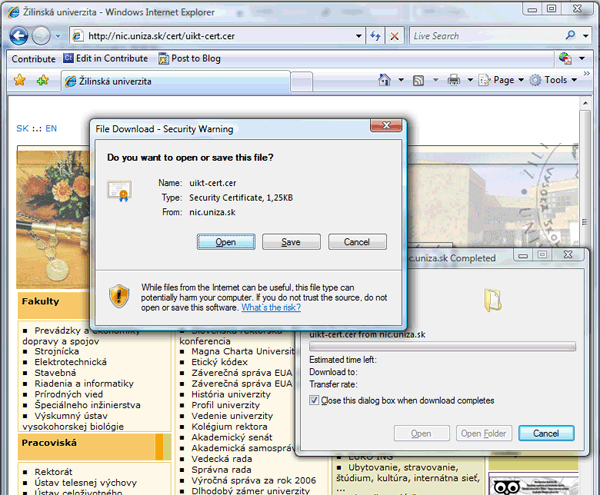Open the recent pages dropdown beside Forward
Image resolution: width=600 pixels, height=495 pixels.
(58, 36)
